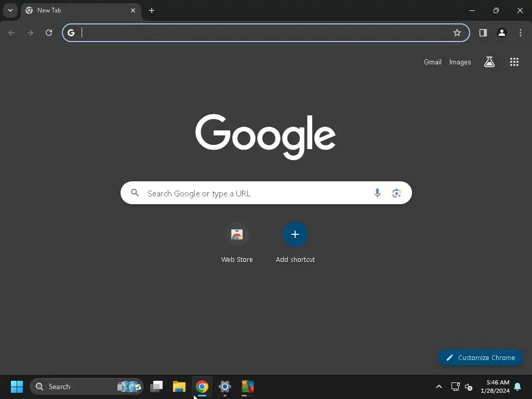Open the Chrome profile avatar menu
532x399 pixels.
[x=502, y=33]
